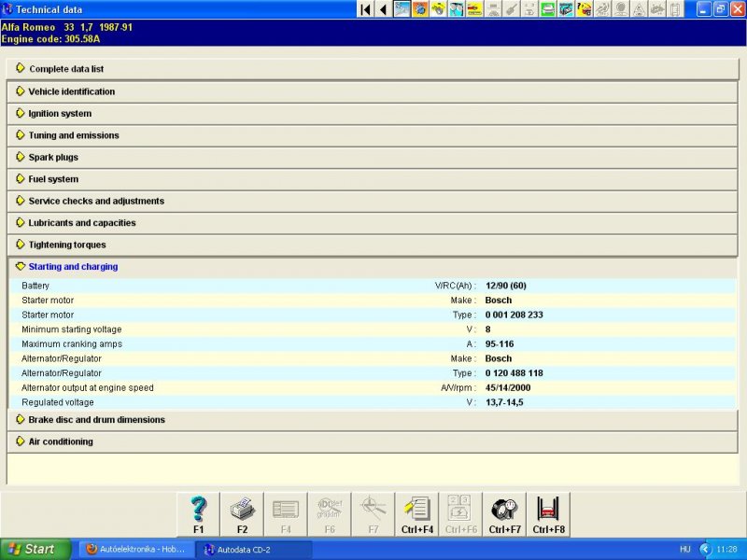Click alternator output value 45/14/2000
This screenshot has width=747, height=560.
(x=508, y=387)
